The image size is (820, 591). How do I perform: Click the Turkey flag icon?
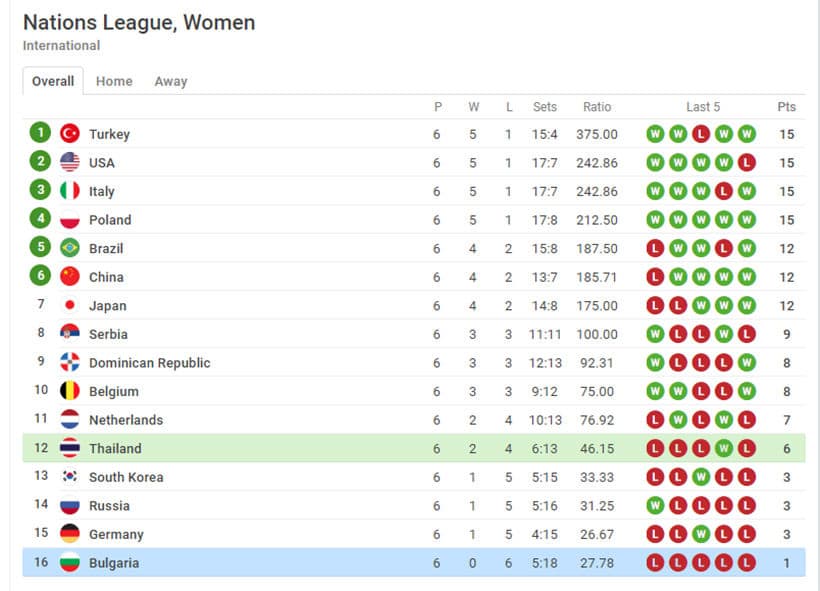click(70, 134)
